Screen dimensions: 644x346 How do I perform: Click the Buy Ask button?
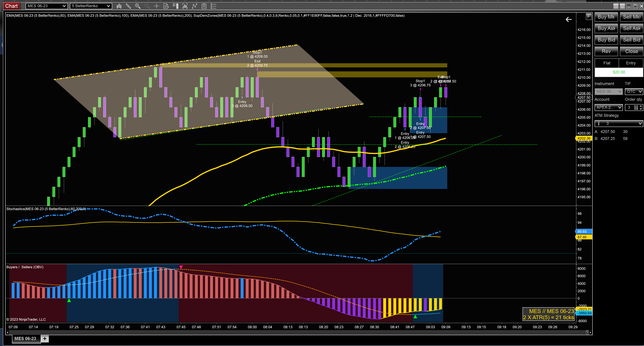(x=606, y=29)
